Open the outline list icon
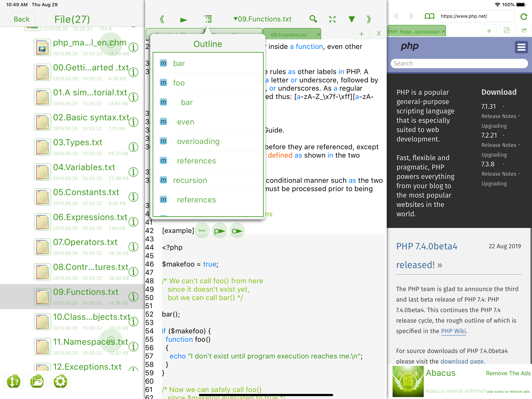The image size is (532, 399). 208,19
